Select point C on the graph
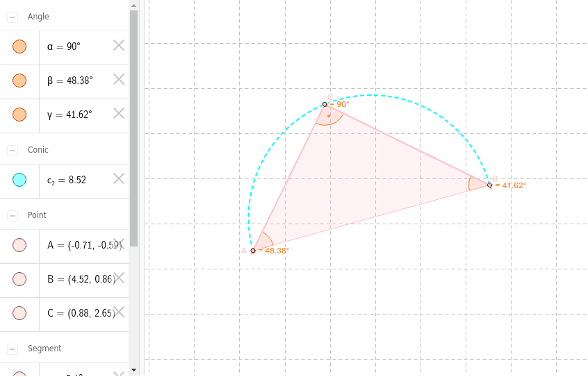The width and height of the screenshot is (588, 377). coord(325,105)
